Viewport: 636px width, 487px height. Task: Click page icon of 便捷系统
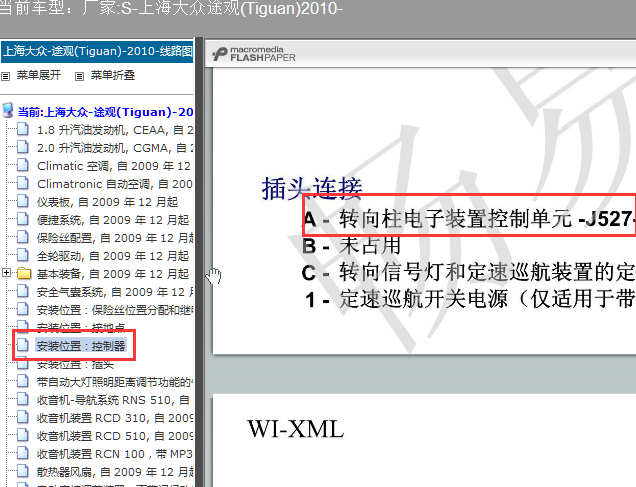23,219
